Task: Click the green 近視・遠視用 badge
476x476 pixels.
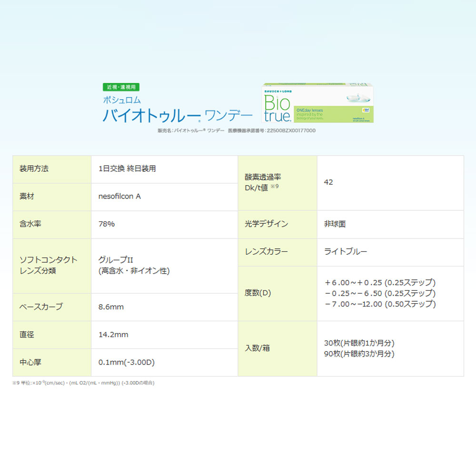Action: pyautogui.click(x=121, y=87)
